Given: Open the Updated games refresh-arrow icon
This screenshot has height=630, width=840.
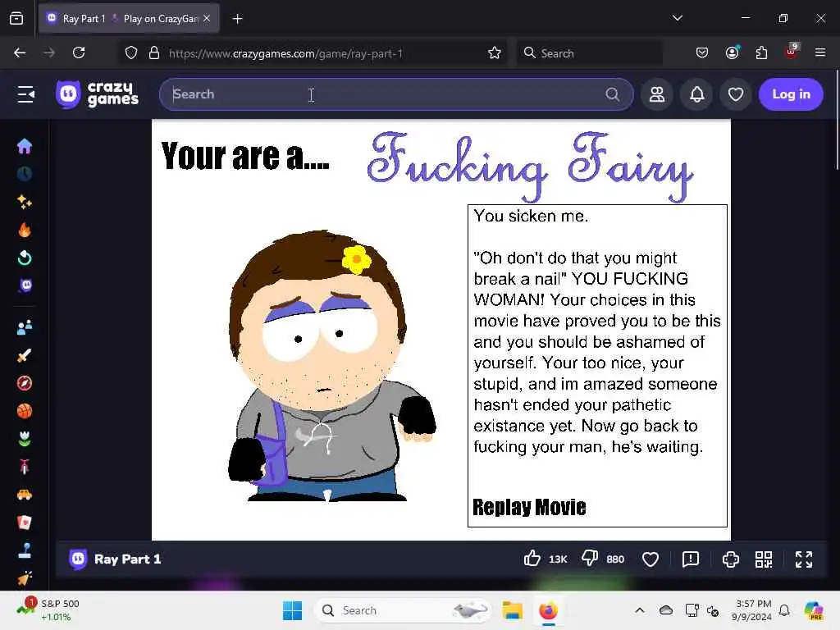Looking at the screenshot, I should (x=25, y=258).
